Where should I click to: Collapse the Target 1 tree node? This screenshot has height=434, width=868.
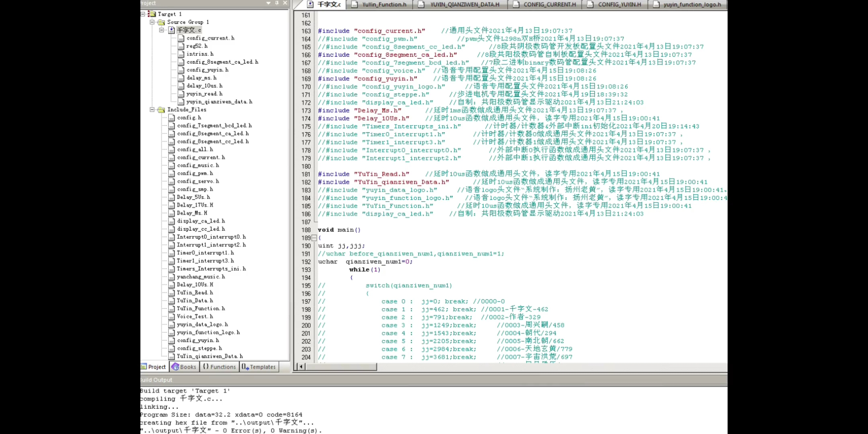(x=143, y=14)
